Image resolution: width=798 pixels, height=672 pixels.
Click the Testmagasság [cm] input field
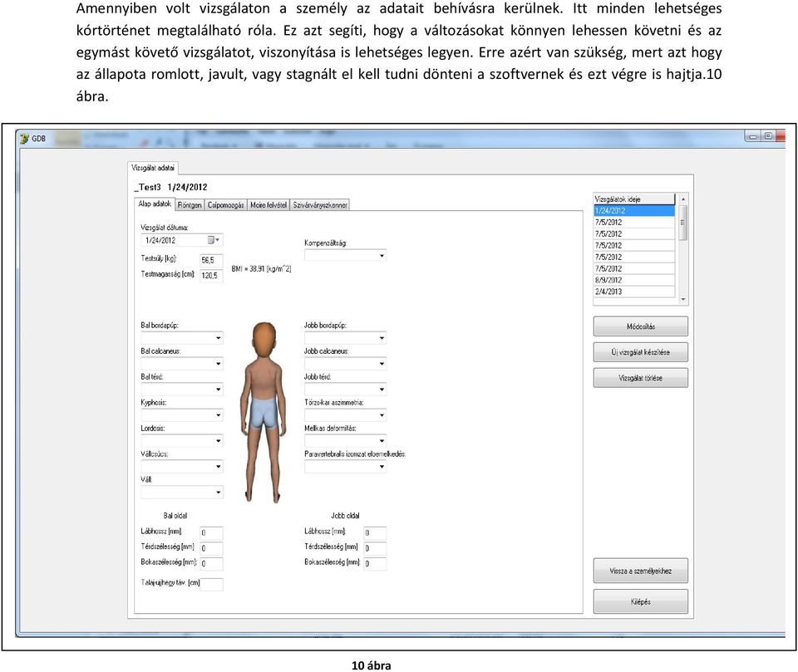click(211, 276)
